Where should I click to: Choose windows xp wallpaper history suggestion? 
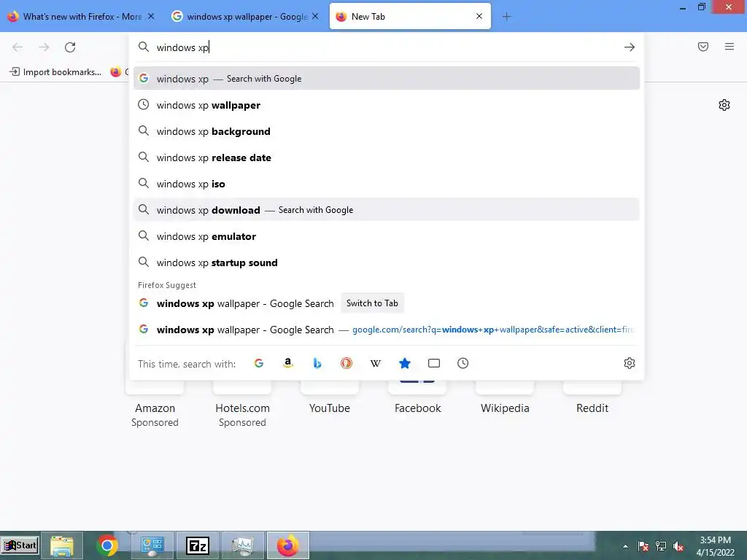(x=387, y=105)
